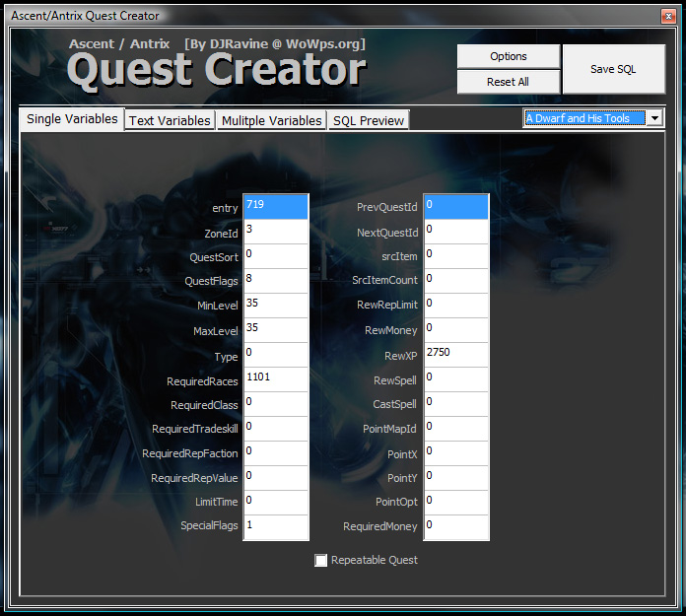686x616 pixels.
Task: Edit the RewMoney value field
Action: click(456, 330)
